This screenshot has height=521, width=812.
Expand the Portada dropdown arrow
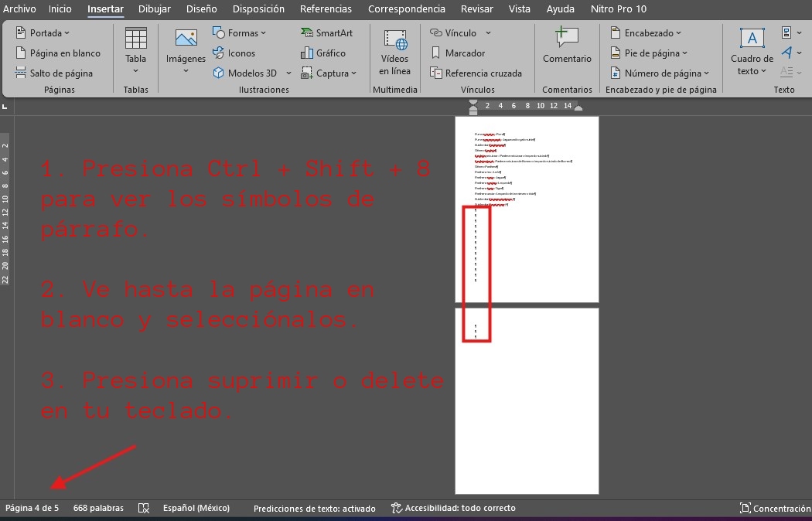(67, 33)
